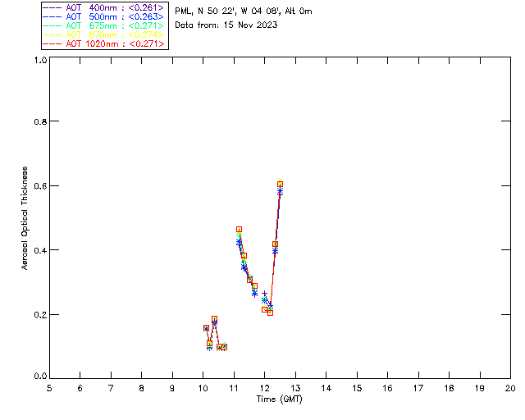Click y-axis tick label 0.0
Screen dimensions: 525x420
click(x=40, y=377)
